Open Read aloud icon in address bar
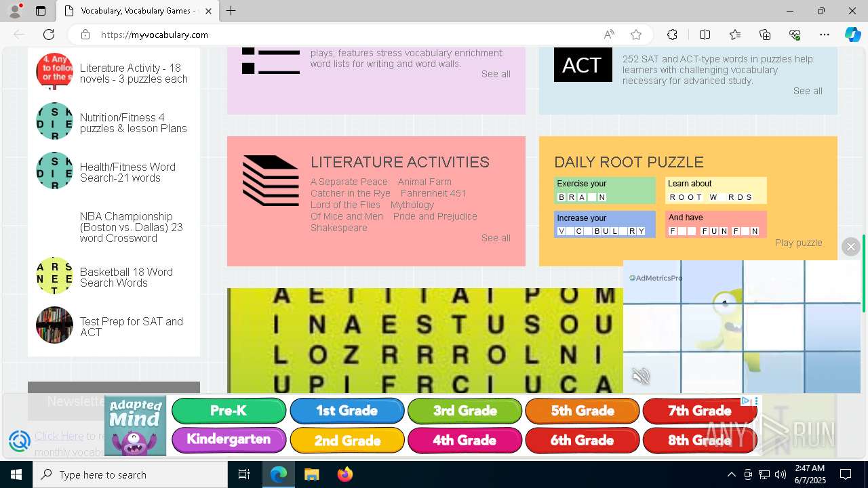The image size is (868, 488). point(609,35)
